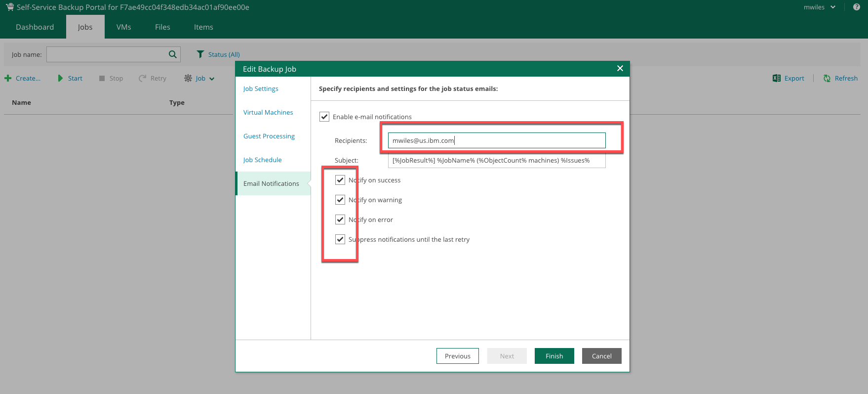Click the Job gear icon
Image resolution: width=868 pixels, height=394 pixels.
click(188, 78)
